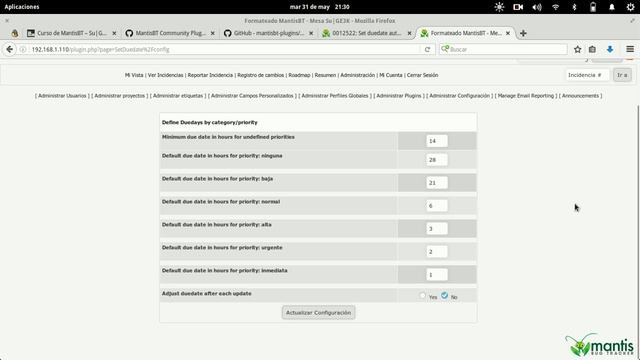Go to Mi Vista
640x360 pixels.
[x=134, y=75]
